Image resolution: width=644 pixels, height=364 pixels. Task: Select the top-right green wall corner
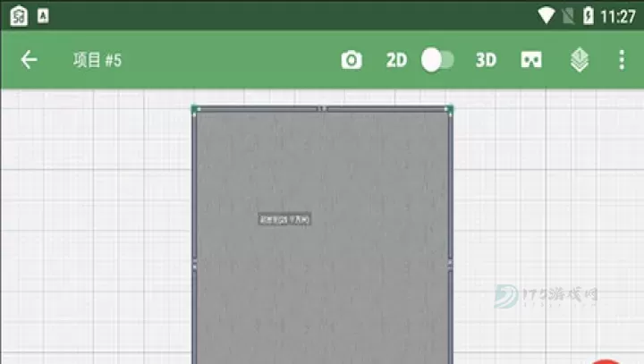[449, 109]
